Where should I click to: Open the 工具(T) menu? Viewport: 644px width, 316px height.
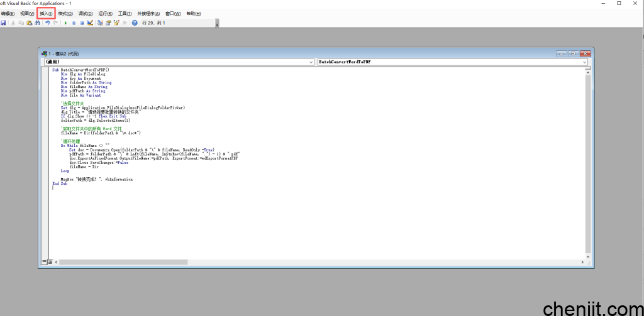[x=125, y=13]
